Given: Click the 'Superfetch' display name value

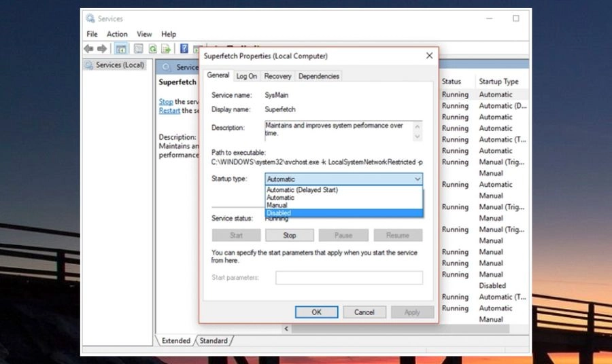Looking at the screenshot, I should (280, 109).
